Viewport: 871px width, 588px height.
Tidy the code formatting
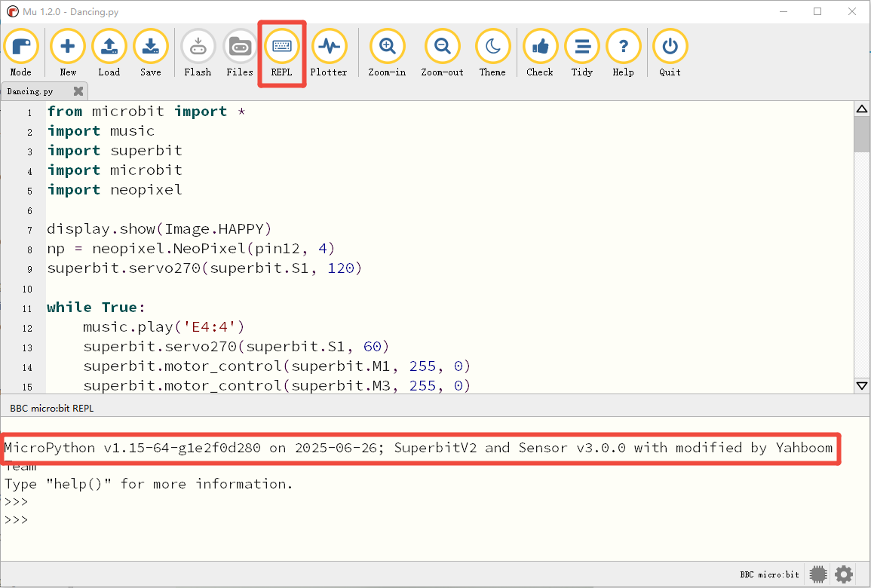582,53
